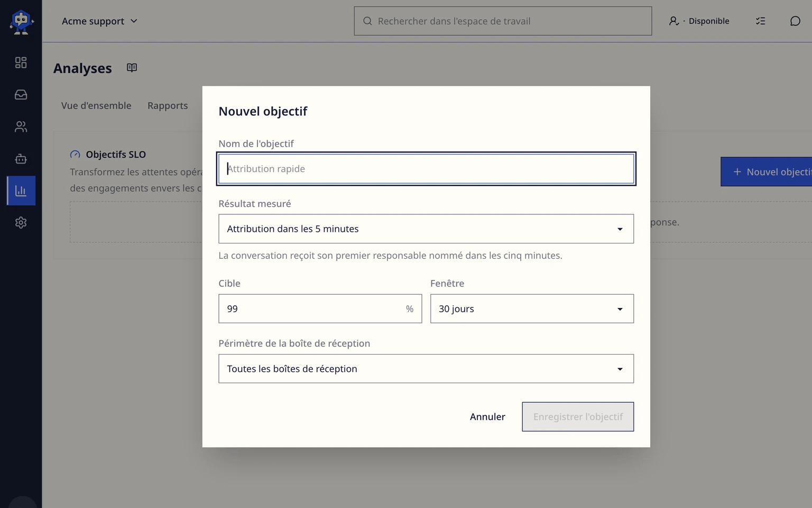Click the blue Nouvel objectif button
Viewport: 812px width, 508px height.
tap(767, 171)
